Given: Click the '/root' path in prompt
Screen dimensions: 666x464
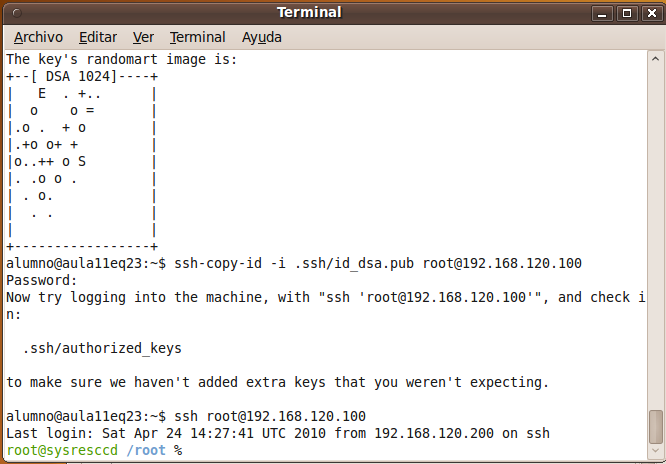Looking at the screenshot, I should [146, 450].
